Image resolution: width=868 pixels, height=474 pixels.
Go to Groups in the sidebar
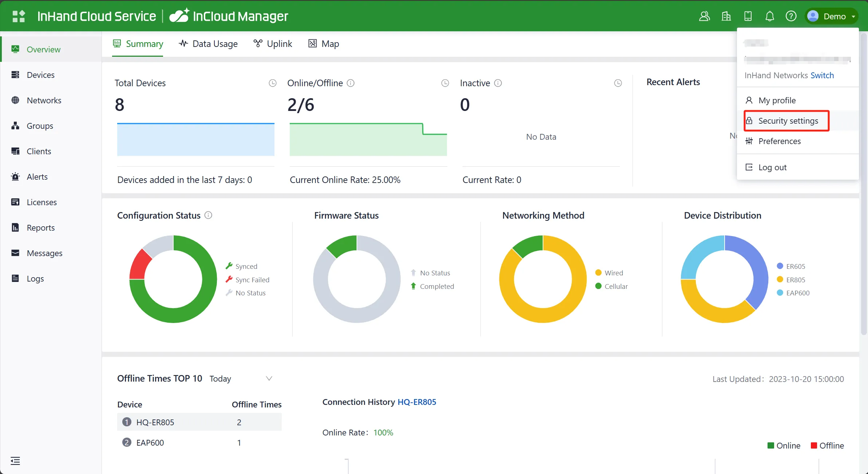point(51,126)
